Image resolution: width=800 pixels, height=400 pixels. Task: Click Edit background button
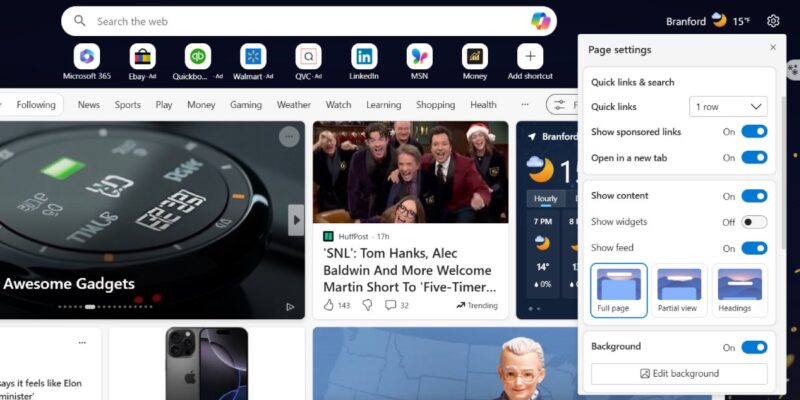point(679,373)
